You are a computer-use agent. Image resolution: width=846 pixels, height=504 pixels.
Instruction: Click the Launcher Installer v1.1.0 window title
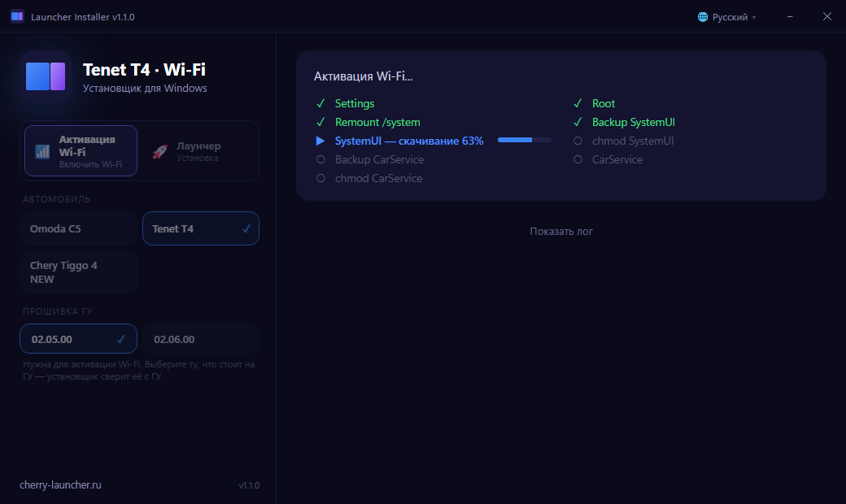point(82,17)
